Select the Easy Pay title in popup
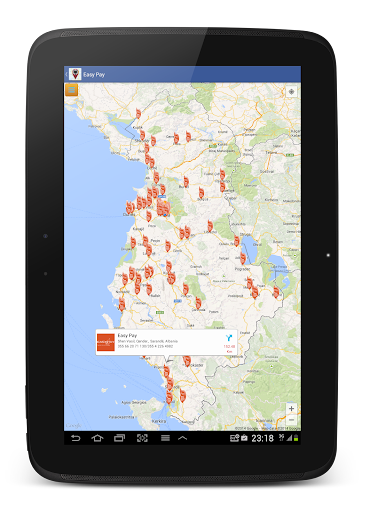Screen dimensions: 369x512 (127, 335)
